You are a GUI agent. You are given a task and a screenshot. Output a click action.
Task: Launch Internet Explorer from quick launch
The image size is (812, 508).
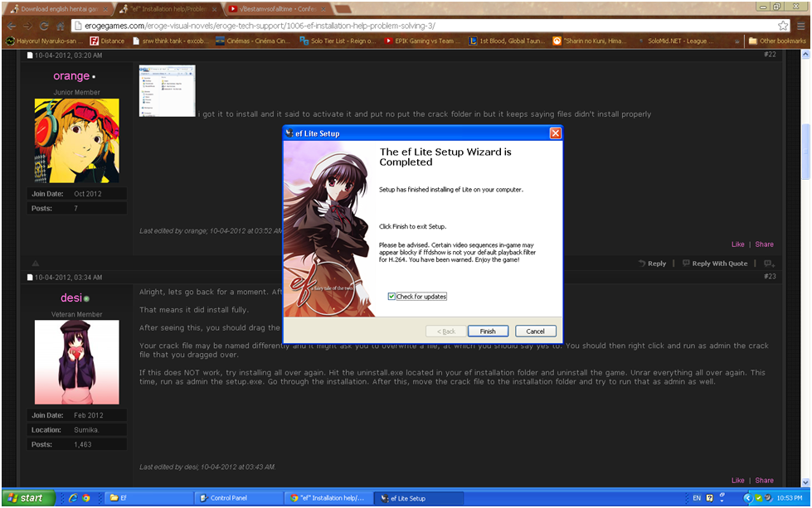(73, 498)
